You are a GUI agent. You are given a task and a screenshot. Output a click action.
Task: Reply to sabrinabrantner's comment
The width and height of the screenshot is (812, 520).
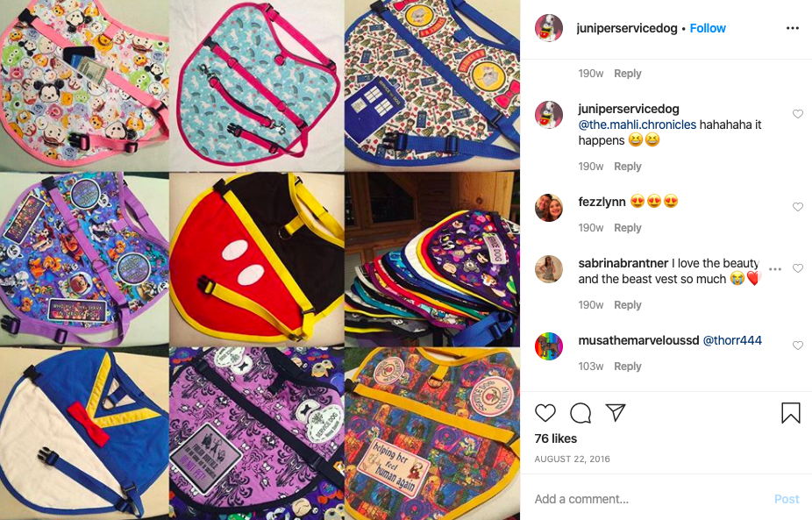pyautogui.click(x=628, y=304)
